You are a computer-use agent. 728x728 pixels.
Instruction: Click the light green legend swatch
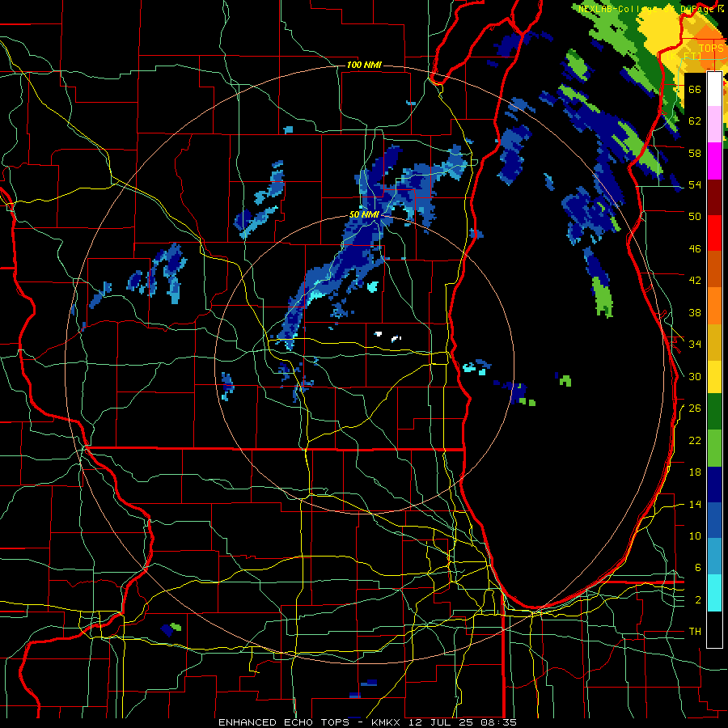click(x=714, y=447)
